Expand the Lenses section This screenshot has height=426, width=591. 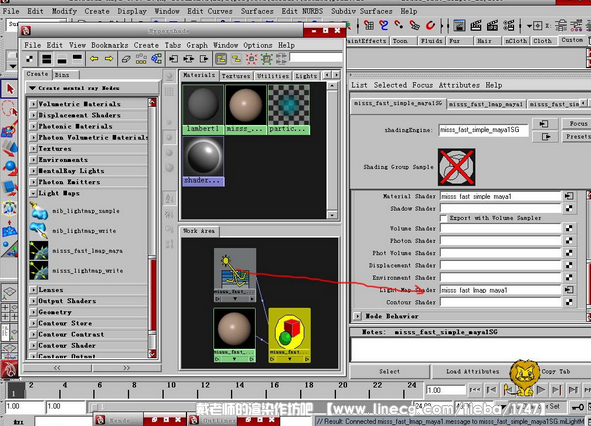click(34, 290)
